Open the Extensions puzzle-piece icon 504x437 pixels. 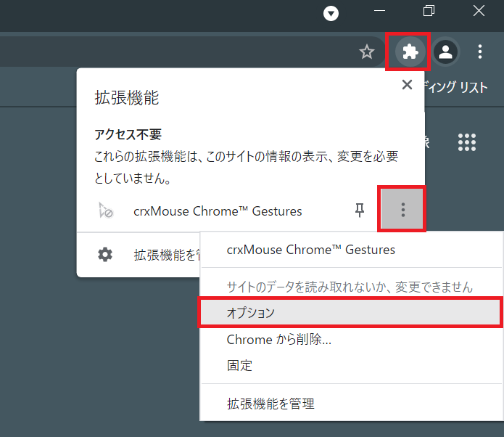coord(410,52)
